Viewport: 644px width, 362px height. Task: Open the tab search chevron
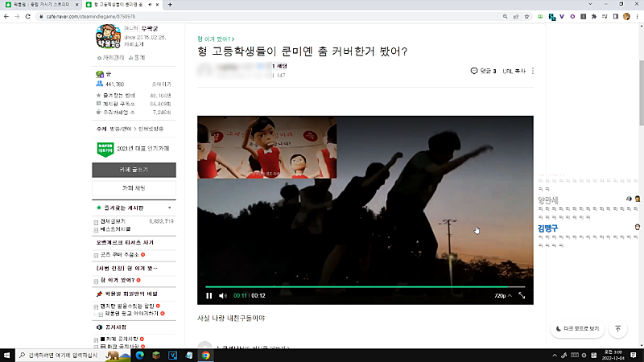point(590,4)
